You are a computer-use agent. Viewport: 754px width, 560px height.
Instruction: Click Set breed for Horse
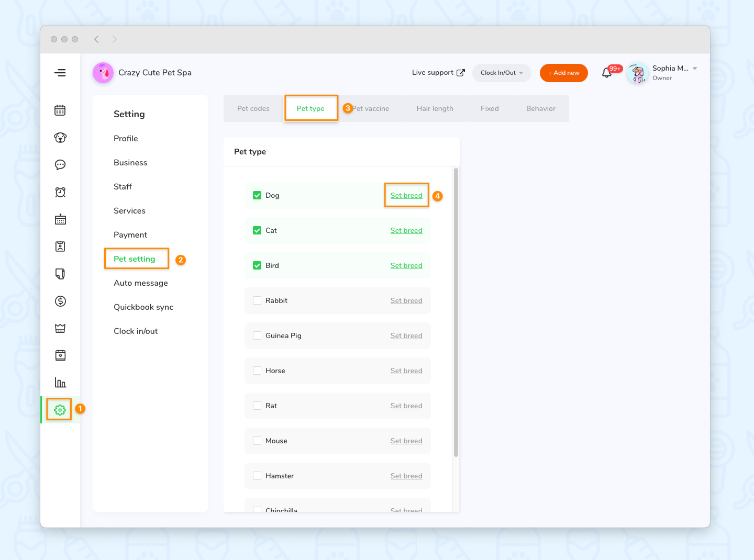click(406, 371)
